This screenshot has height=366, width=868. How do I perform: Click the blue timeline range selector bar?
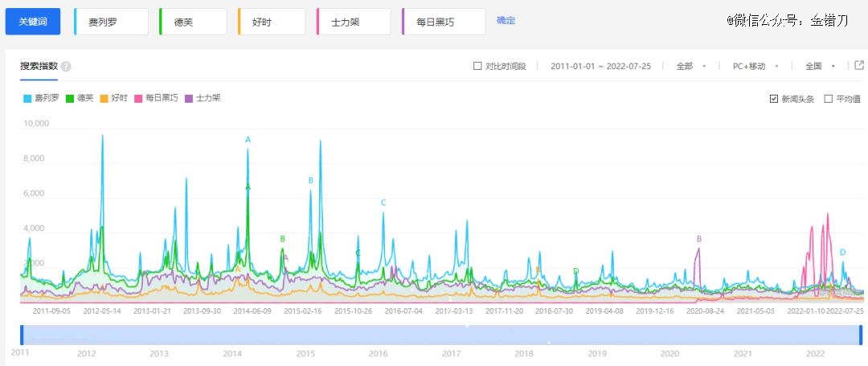(442, 335)
